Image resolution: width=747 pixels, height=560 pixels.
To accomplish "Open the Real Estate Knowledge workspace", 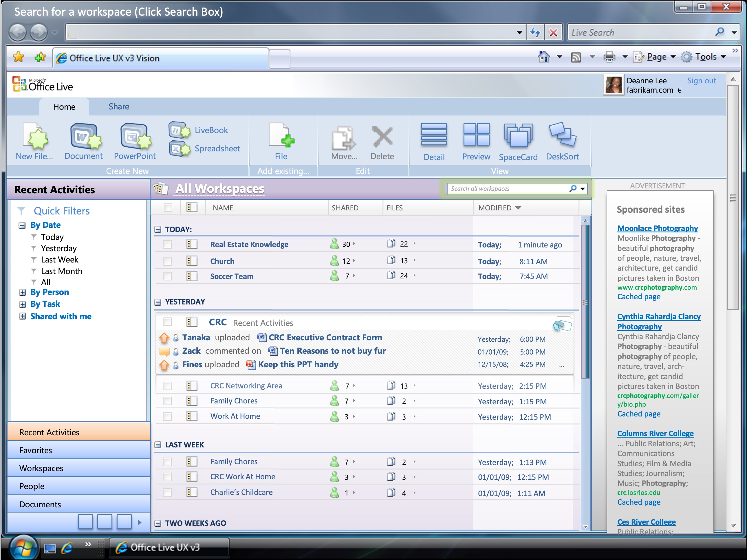I will coord(249,244).
